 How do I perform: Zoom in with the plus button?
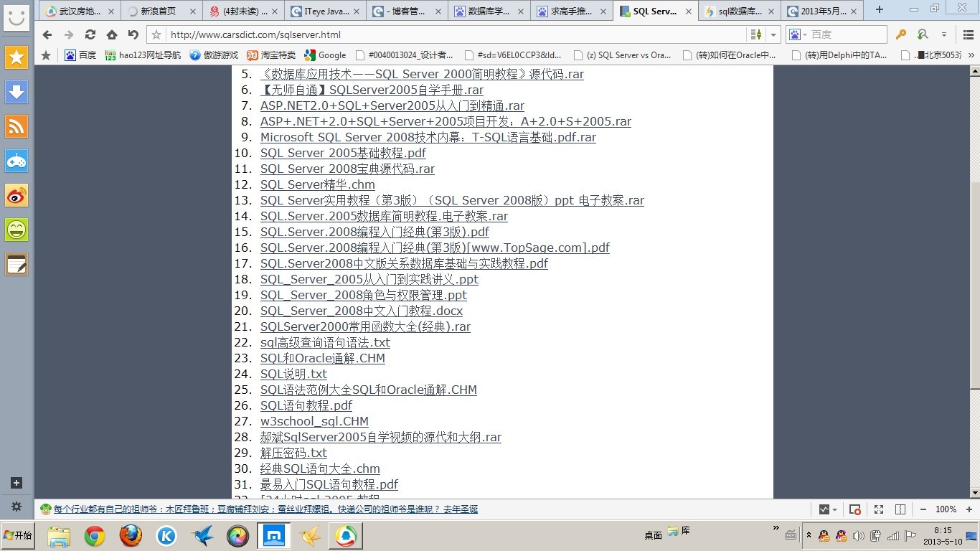tap(969, 509)
